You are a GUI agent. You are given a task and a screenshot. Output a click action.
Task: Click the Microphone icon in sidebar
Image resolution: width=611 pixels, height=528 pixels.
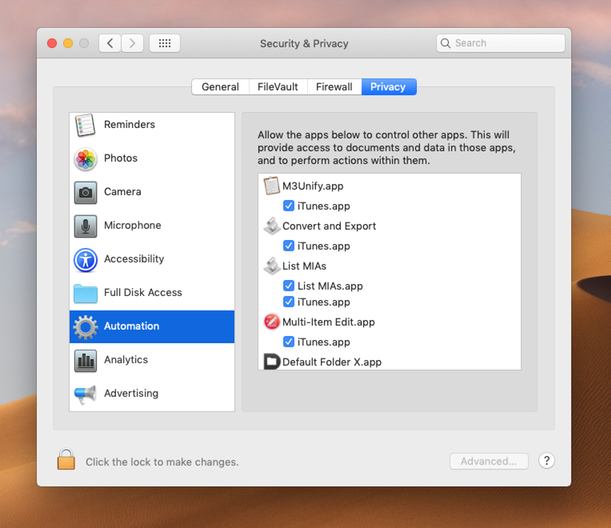pyautogui.click(x=85, y=226)
